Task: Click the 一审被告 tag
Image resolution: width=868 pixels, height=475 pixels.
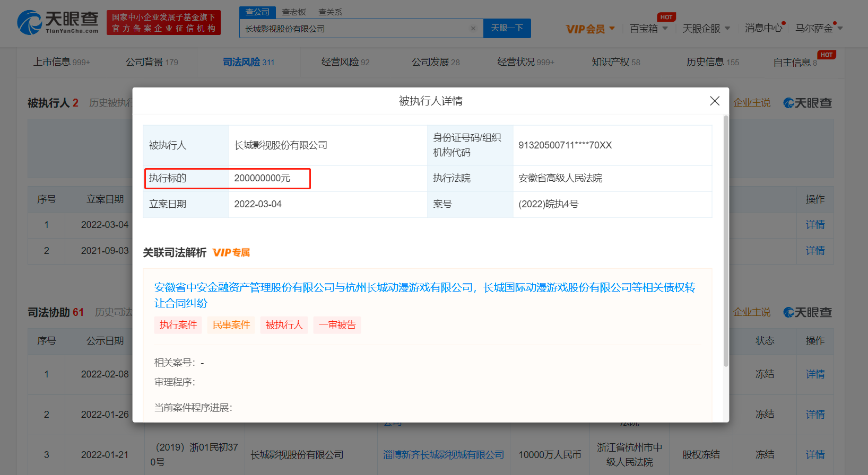Action: tap(337, 325)
